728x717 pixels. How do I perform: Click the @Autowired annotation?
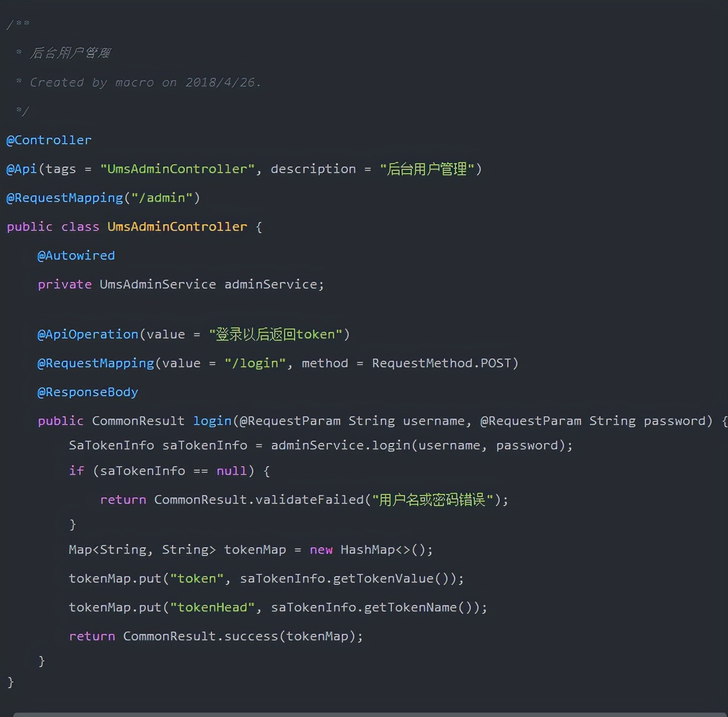pyautogui.click(x=76, y=256)
